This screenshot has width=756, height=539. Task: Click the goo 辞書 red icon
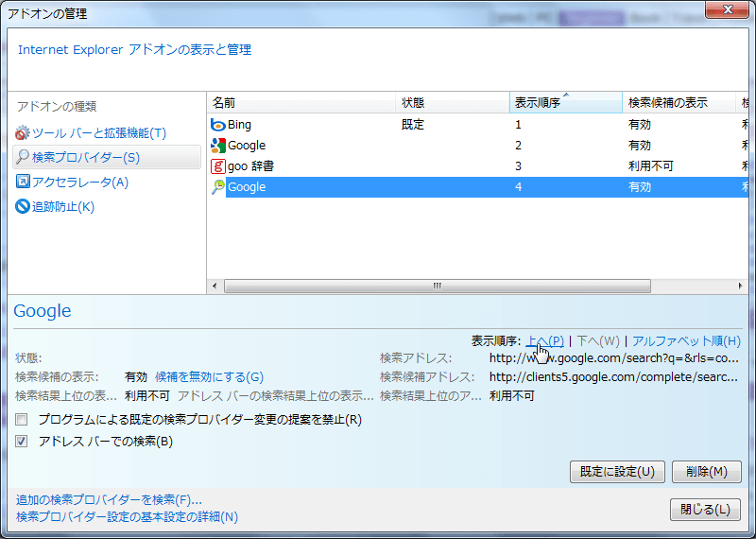(x=218, y=166)
